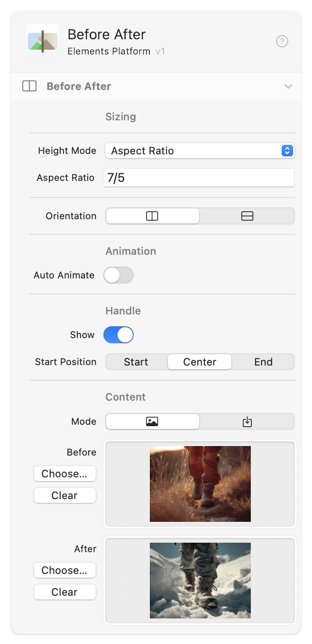Click Choose button for Before image

click(x=64, y=474)
